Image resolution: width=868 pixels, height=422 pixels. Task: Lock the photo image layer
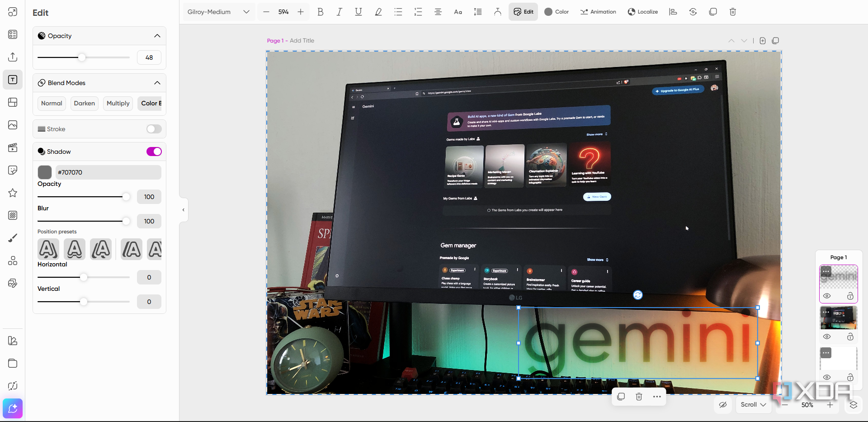coord(850,337)
